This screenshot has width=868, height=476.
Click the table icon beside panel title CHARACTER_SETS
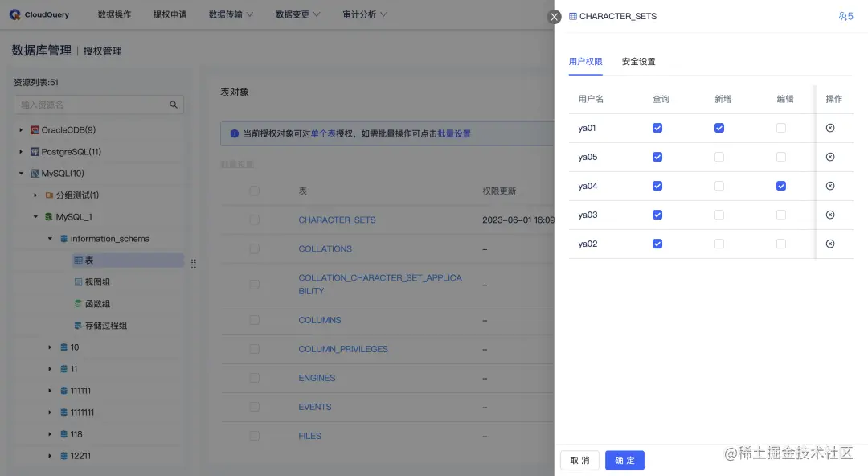[573, 17]
